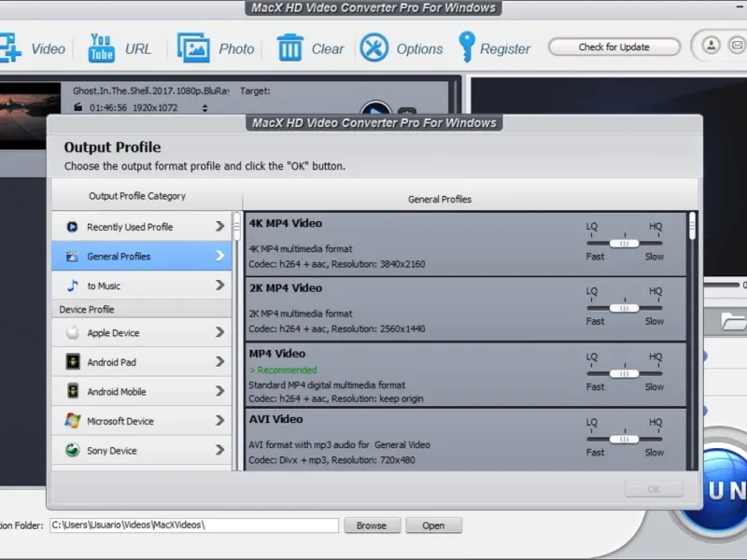Select Recently Used Profile category
Screen dimensions: 747x560
click(x=142, y=227)
